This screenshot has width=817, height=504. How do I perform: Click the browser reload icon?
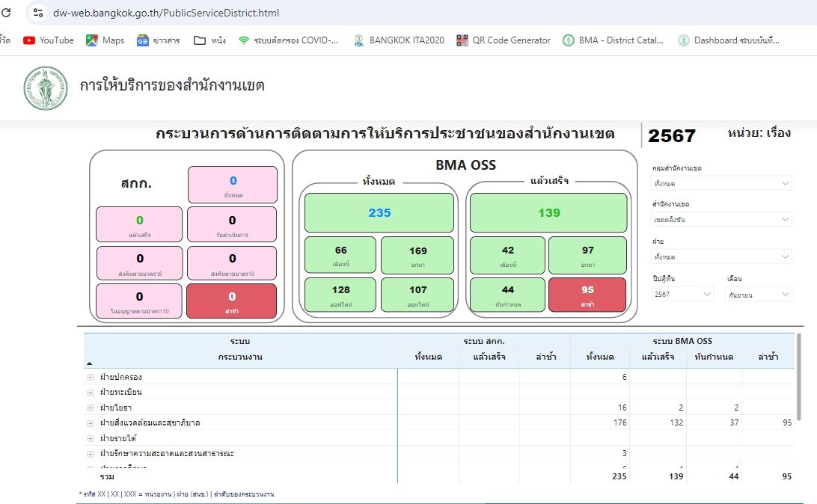pos(6,13)
